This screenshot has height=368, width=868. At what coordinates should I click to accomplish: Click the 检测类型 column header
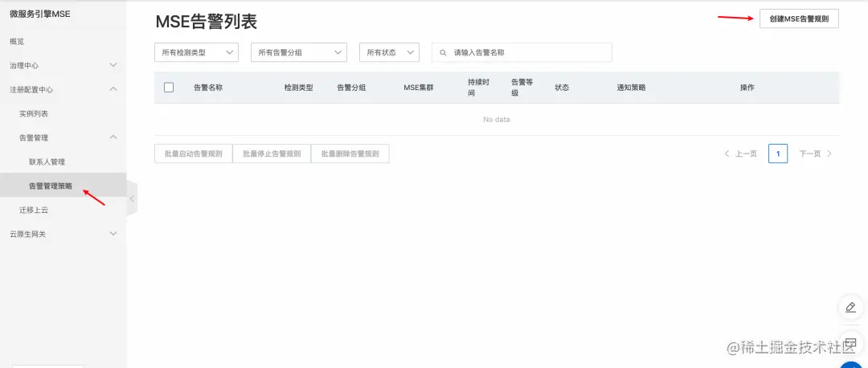[299, 88]
